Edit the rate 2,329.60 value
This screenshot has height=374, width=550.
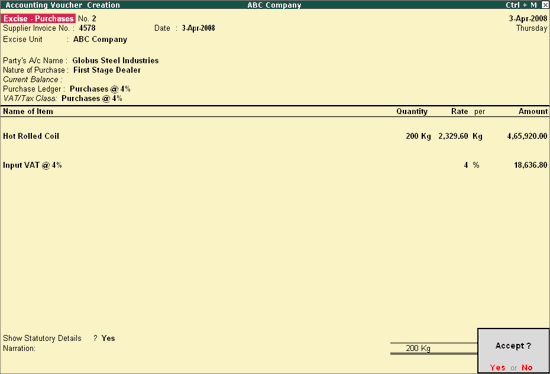tap(453, 136)
